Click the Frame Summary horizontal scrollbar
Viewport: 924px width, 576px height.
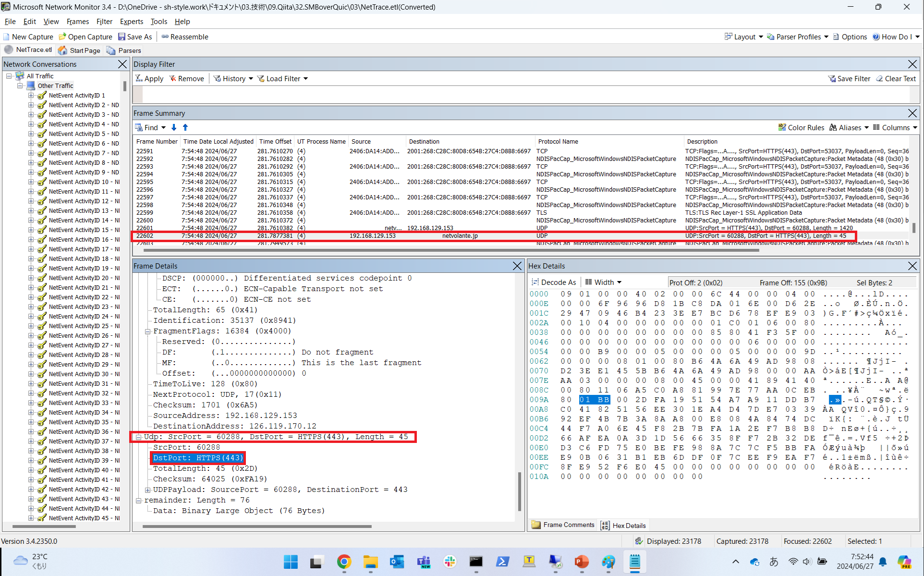[x=451, y=250]
